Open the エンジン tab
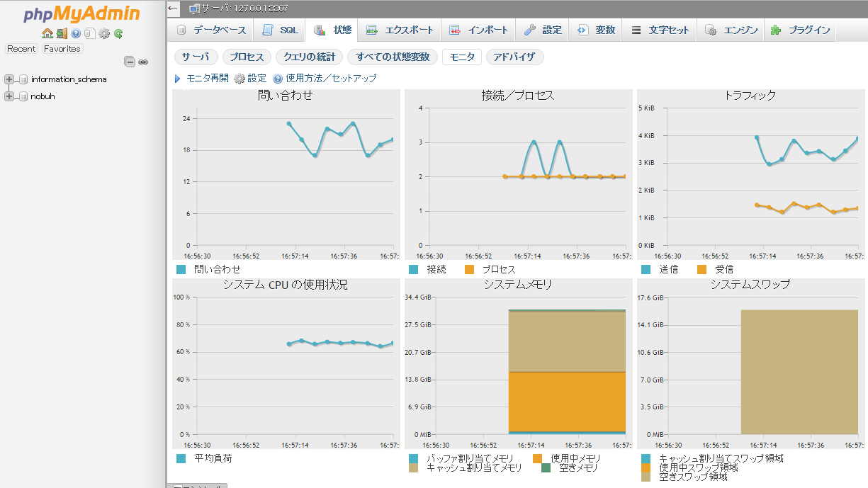 (x=731, y=30)
